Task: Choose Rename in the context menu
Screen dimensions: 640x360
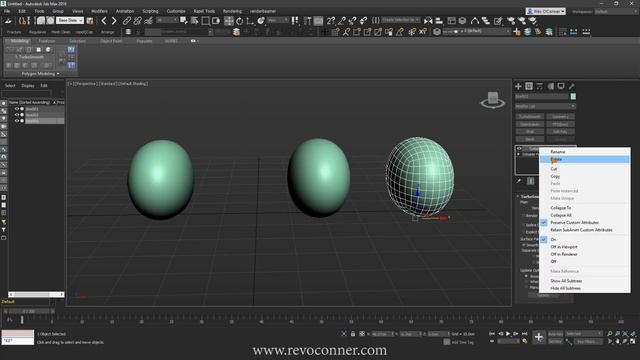Action: click(x=558, y=152)
